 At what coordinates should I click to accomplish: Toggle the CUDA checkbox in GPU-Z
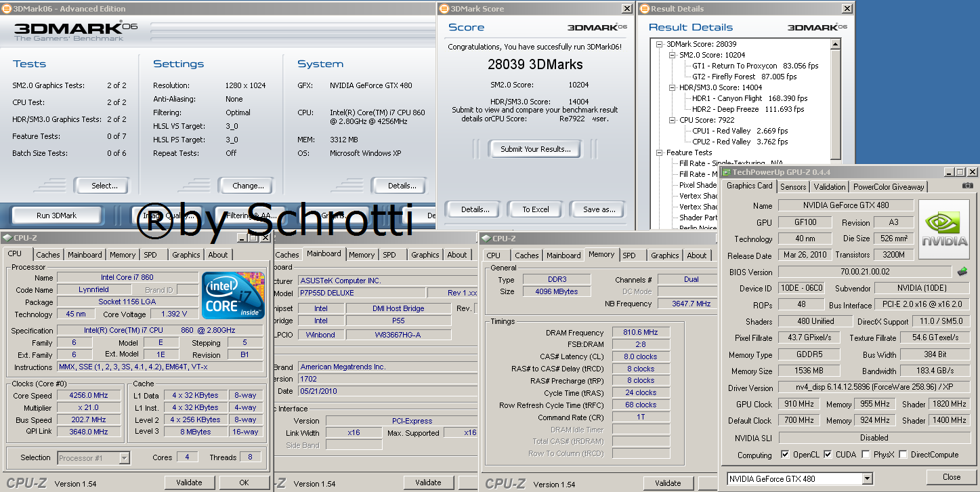click(828, 455)
